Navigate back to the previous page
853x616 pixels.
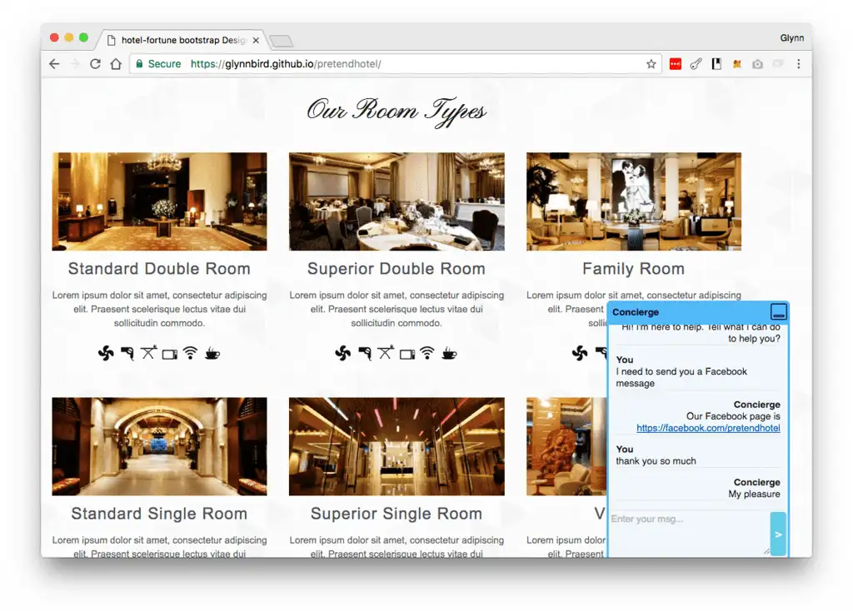(x=54, y=64)
